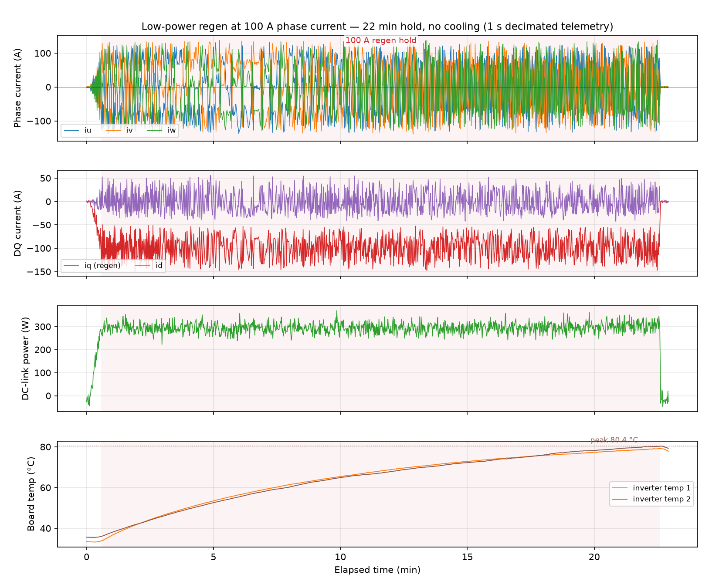Click the 'Elapsed time (min)' axis label
The height and width of the screenshot is (588, 719).
(377, 570)
